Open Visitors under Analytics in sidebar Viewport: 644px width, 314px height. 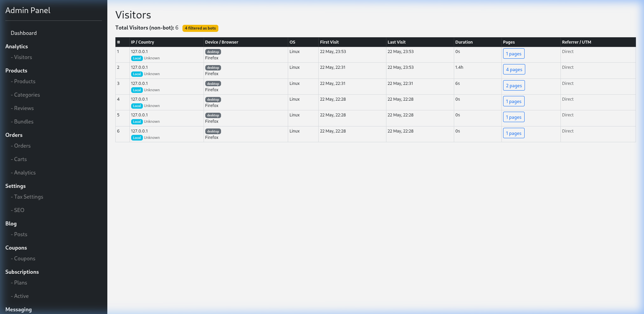[x=21, y=57]
